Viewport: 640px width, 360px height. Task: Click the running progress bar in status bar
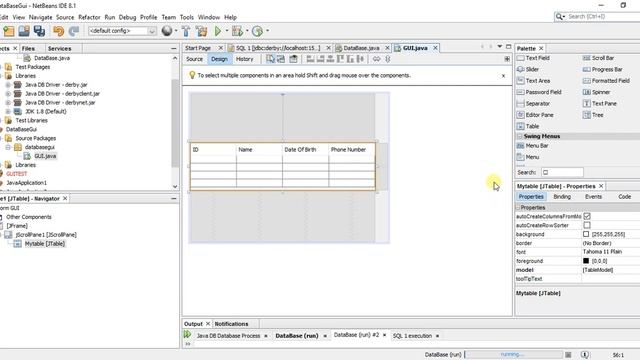point(513,355)
